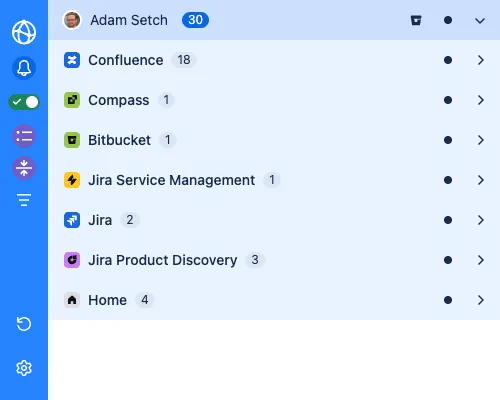This screenshot has height=400, width=500.
Task: Click the 30 notification count badge
Action: point(195,20)
